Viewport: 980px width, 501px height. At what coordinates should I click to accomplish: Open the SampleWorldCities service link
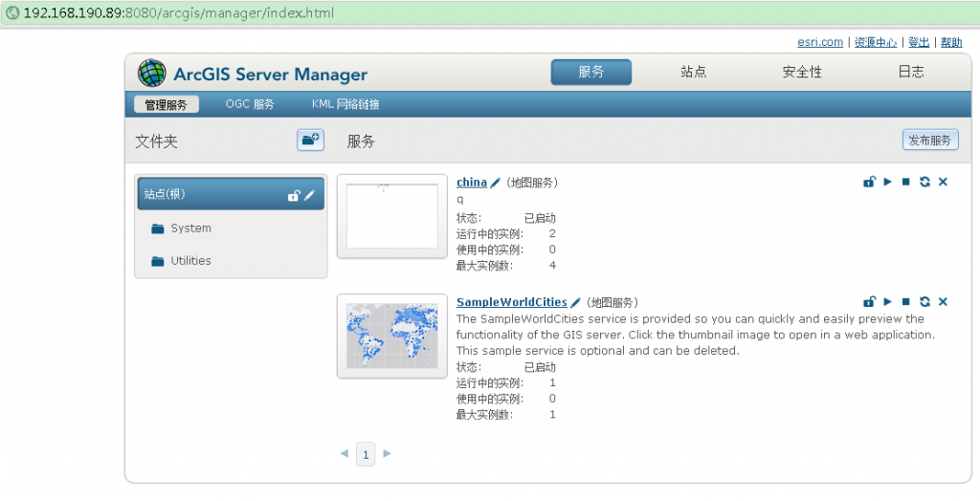(x=512, y=302)
